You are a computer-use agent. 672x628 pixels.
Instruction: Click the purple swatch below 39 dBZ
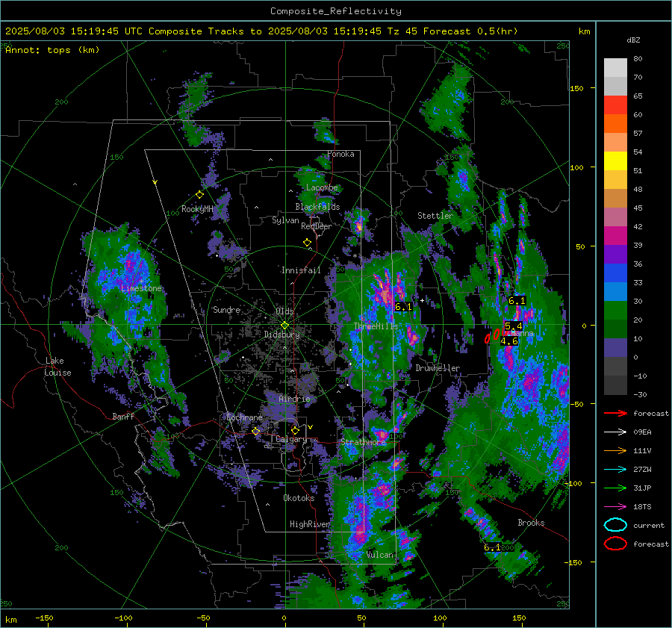click(x=615, y=254)
